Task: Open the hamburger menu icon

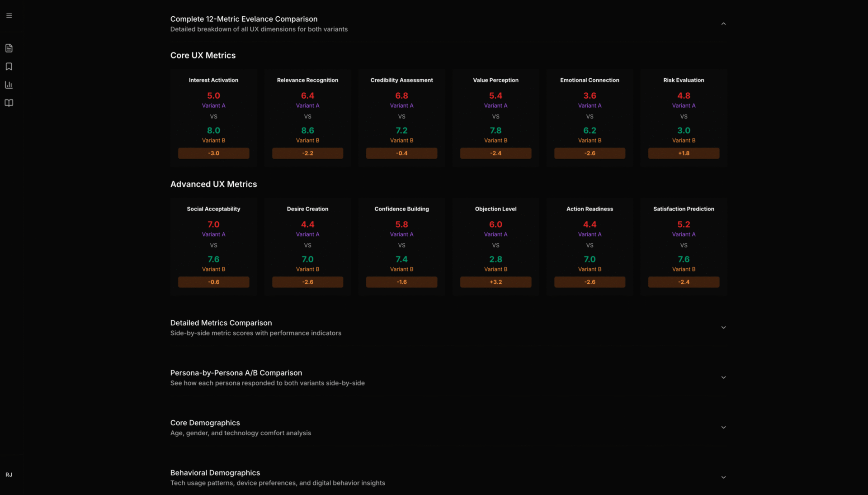Action: (x=9, y=15)
